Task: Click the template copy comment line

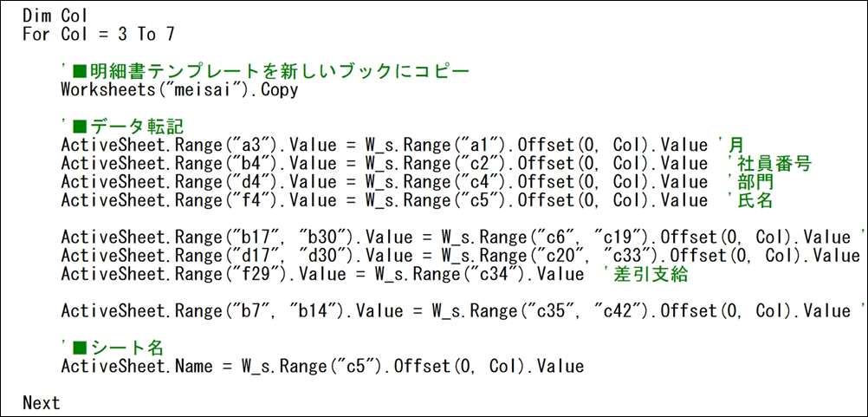Action: pyautogui.click(x=265, y=71)
